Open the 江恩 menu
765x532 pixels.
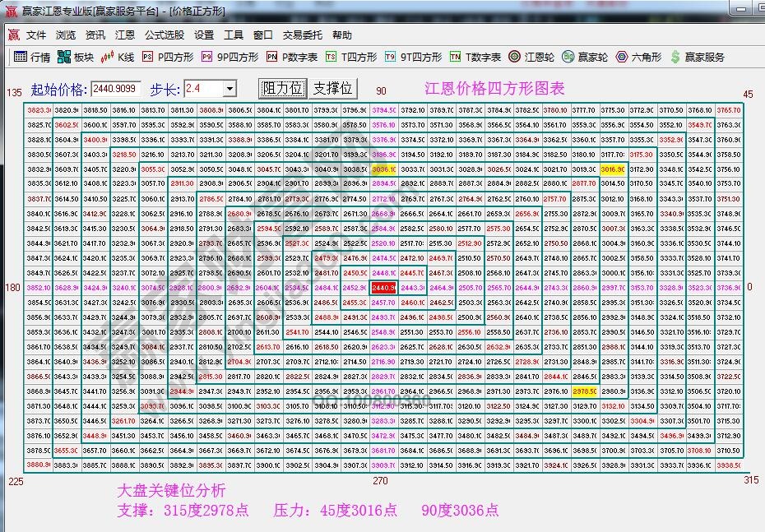(125, 35)
